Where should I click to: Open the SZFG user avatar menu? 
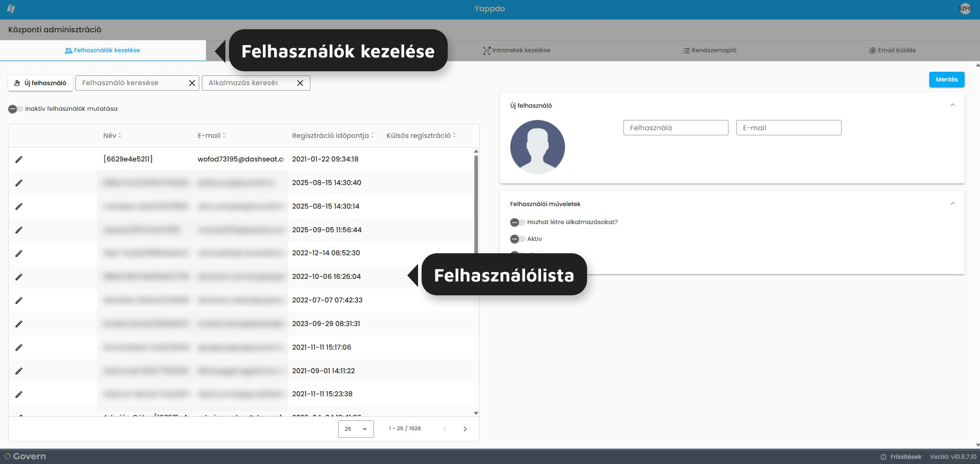click(x=965, y=9)
